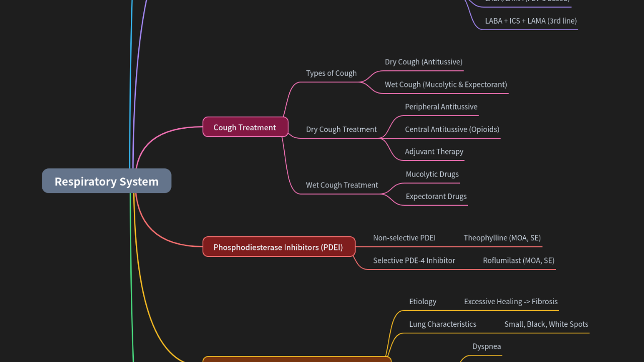Open the Phosphodiesterase Inhibitors (PDEI) node
The height and width of the screenshot is (362, 644).
tap(279, 246)
